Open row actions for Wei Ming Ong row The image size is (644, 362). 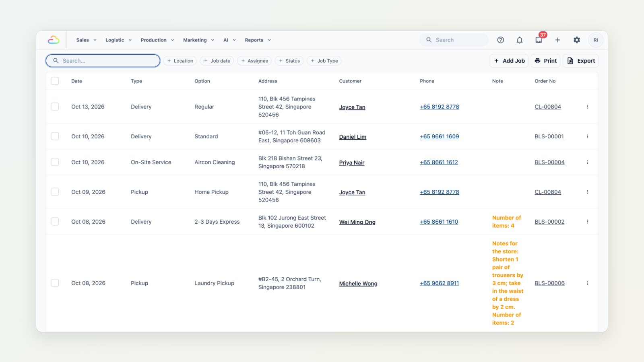point(588,222)
